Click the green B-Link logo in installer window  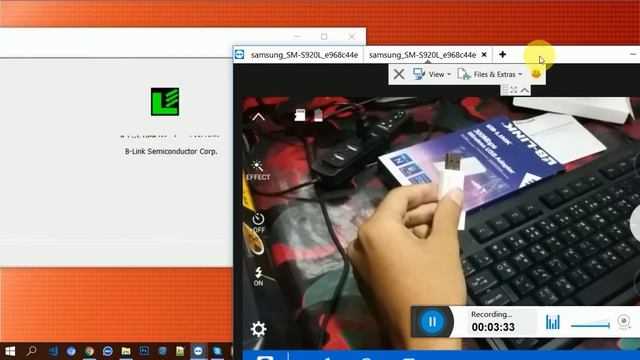(165, 102)
